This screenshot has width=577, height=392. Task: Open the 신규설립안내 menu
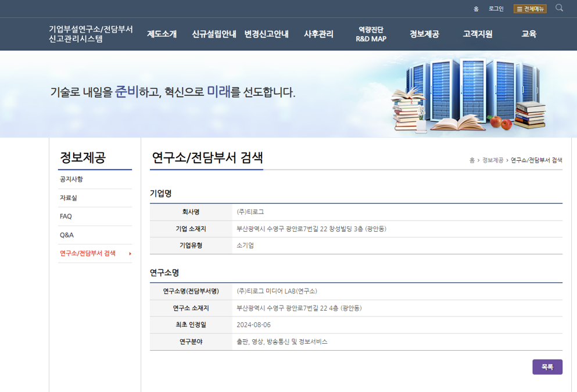(214, 34)
